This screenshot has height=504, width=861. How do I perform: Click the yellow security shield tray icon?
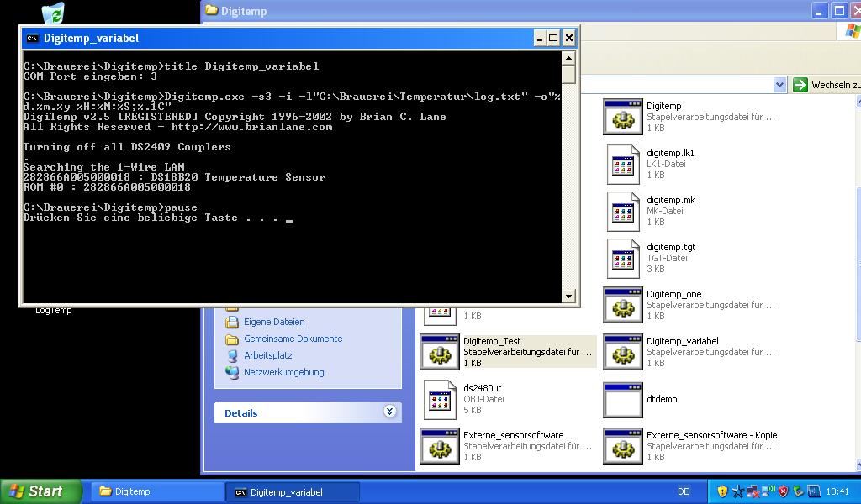[x=721, y=491]
